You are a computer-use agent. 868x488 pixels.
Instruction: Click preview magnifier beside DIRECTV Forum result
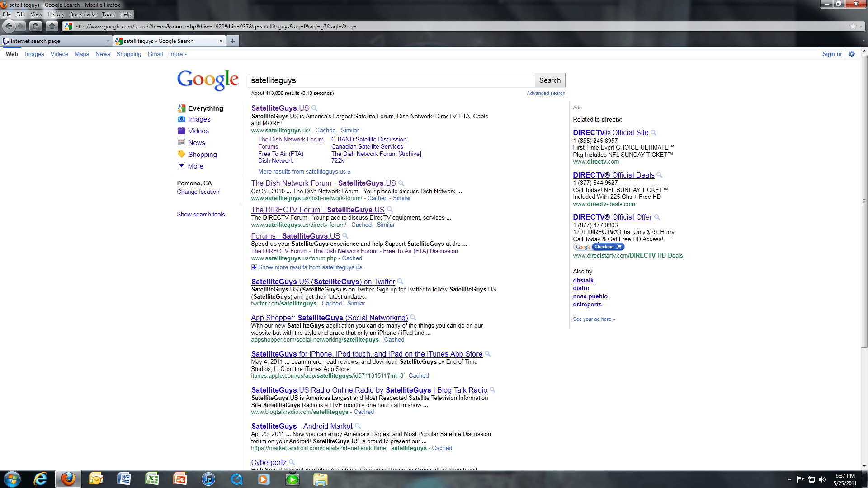click(x=390, y=210)
